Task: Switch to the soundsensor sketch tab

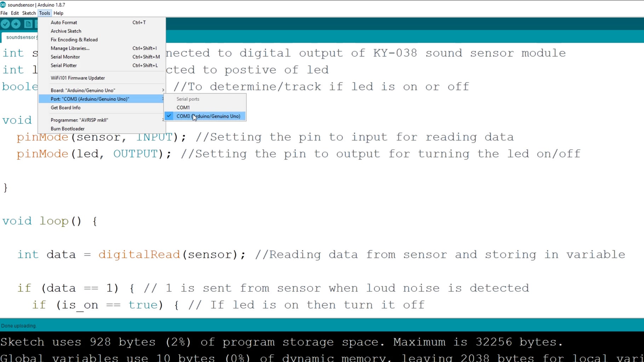Action: pyautogui.click(x=20, y=37)
